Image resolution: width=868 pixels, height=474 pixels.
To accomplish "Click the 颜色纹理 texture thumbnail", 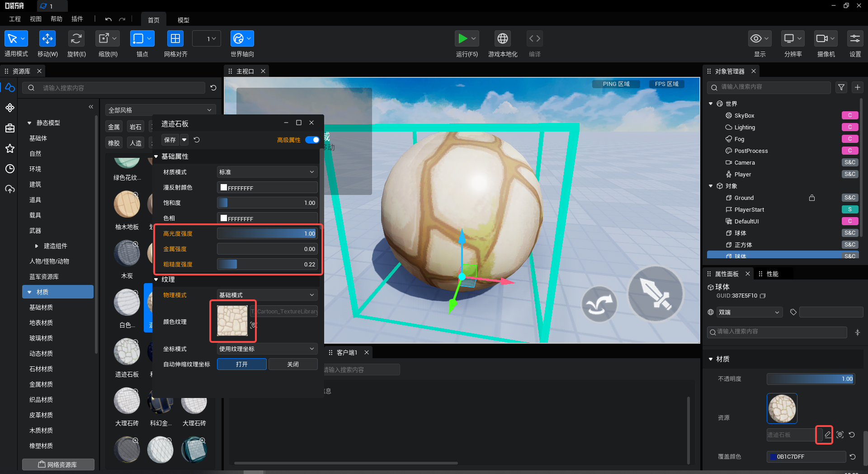I will pos(232,321).
